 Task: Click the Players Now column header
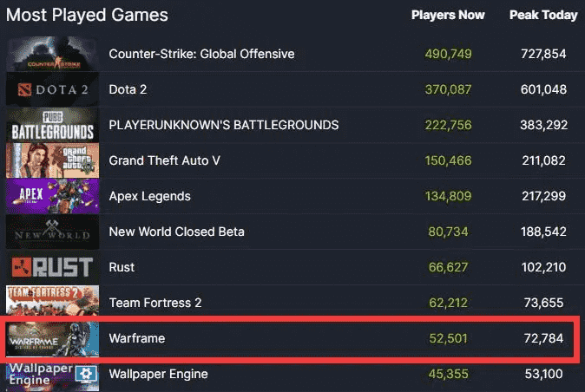pos(448,15)
